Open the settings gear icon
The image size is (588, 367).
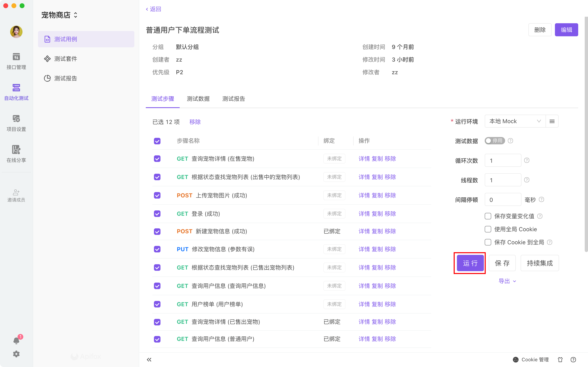coord(16,354)
